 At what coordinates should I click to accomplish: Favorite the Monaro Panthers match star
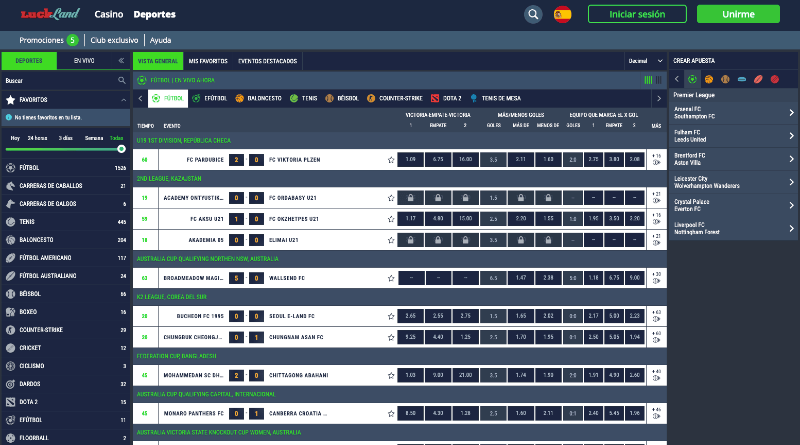pos(391,413)
